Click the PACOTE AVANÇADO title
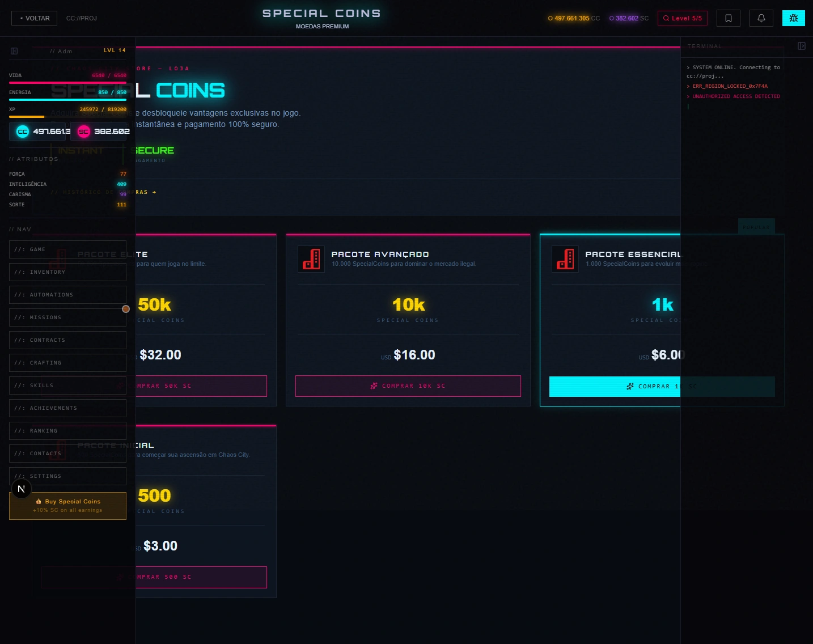This screenshot has width=813, height=644. point(380,255)
